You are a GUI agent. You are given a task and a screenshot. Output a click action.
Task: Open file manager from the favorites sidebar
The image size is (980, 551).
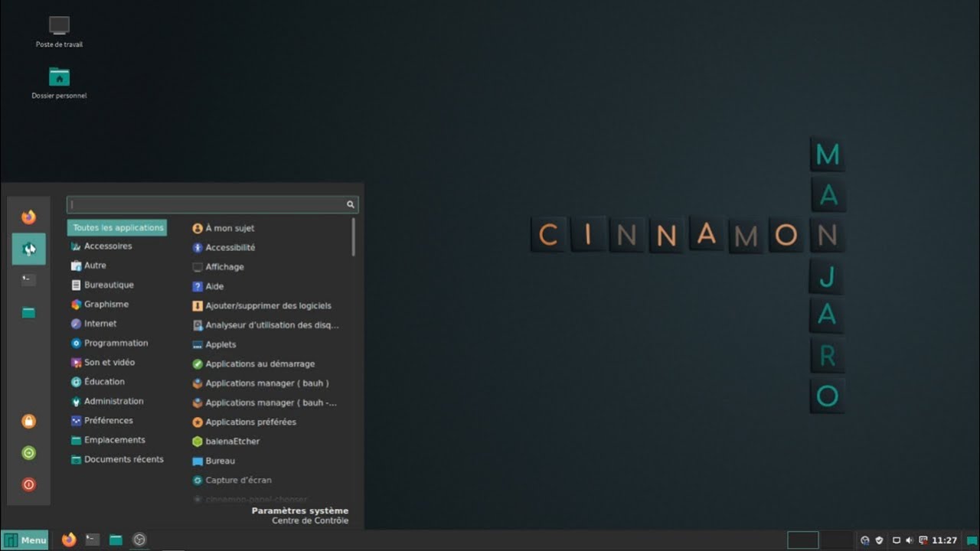28,312
